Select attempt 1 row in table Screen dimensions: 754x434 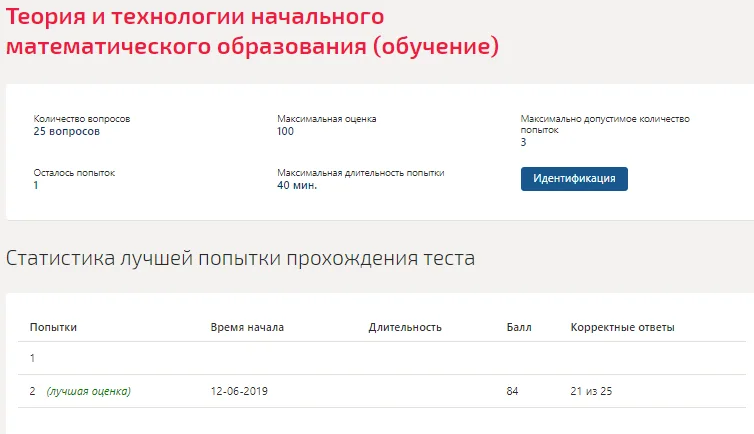(382, 358)
